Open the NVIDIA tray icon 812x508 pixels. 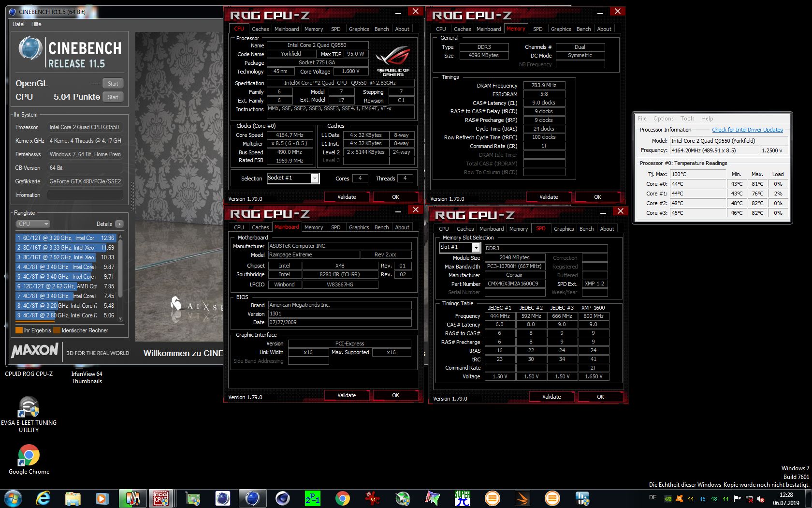[667, 499]
